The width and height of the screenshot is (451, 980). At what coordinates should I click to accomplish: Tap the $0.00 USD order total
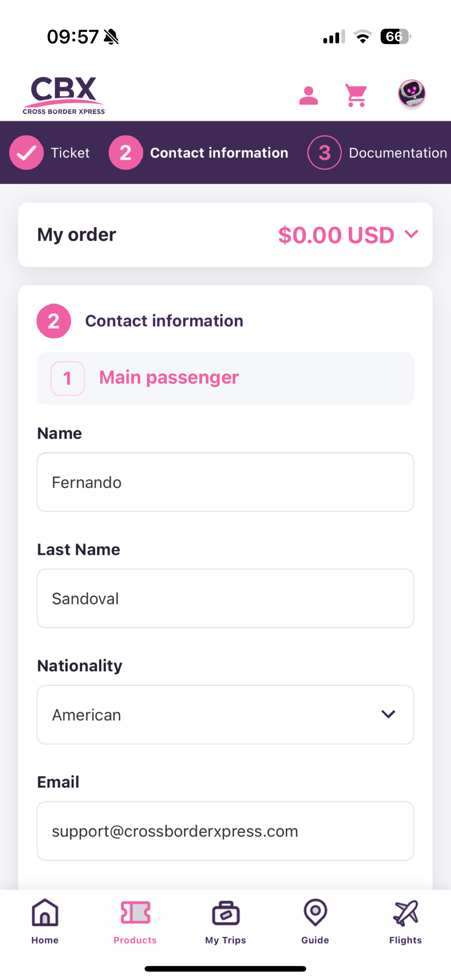click(x=336, y=235)
